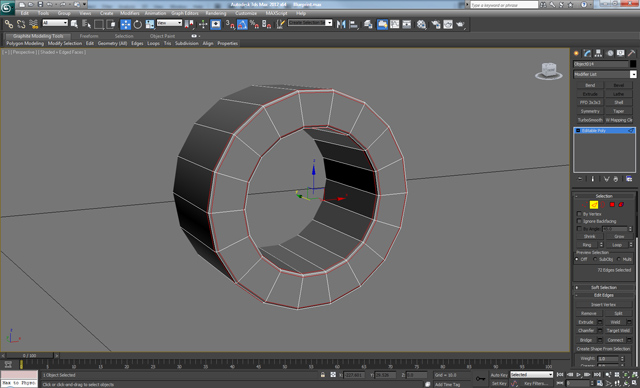The height and width of the screenshot is (388, 640).
Task: Click the Insert Vertex button
Action: (x=603, y=304)
